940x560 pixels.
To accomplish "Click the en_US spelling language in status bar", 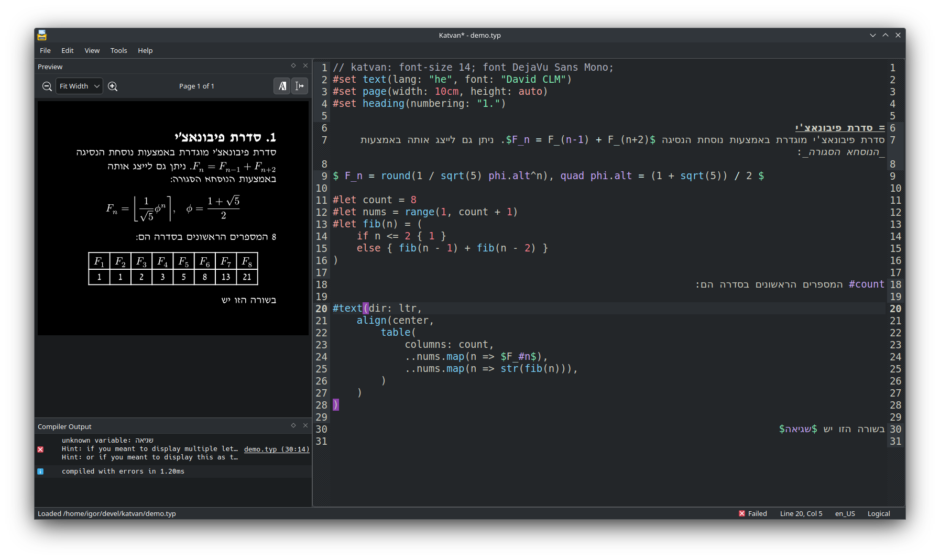I will click(845, 514).
